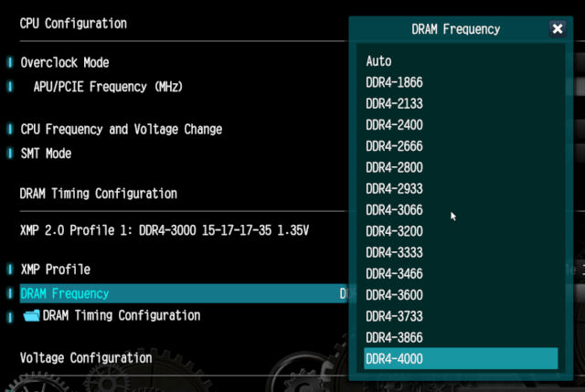
Task: Click APU/PCIE Frequency (MHz) item
Action: coord(108,87)
